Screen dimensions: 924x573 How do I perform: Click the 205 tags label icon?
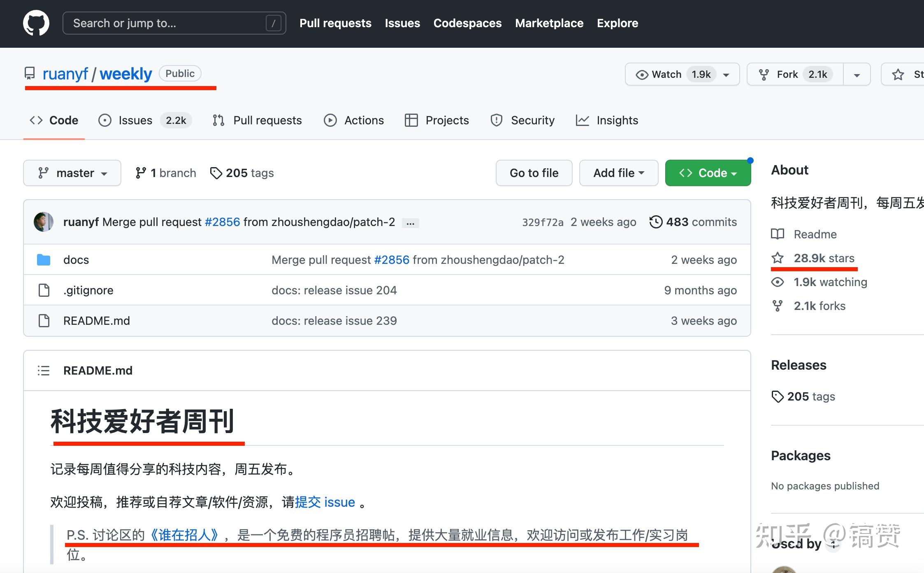(x=217, y=173)
